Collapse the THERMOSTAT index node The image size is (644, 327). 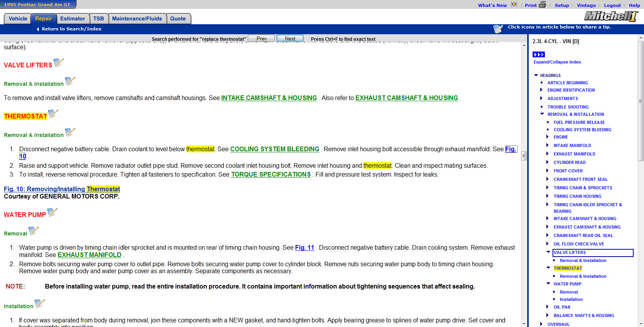[x=548, y=268]
